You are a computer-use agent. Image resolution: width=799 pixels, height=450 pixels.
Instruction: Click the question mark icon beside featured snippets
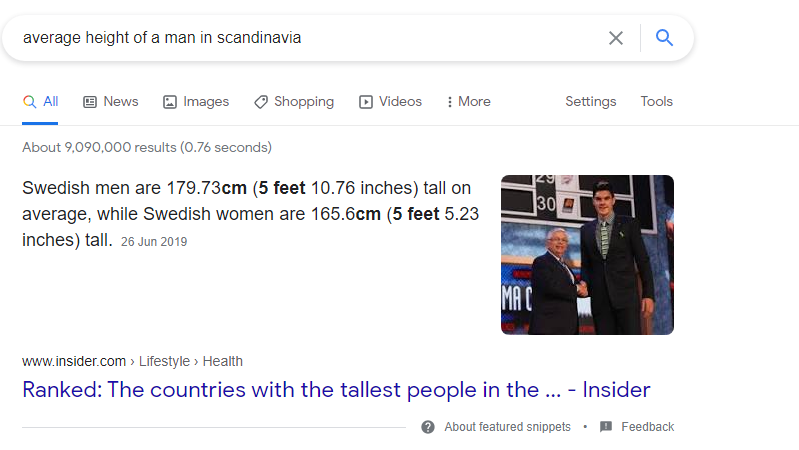coord(428,427)
